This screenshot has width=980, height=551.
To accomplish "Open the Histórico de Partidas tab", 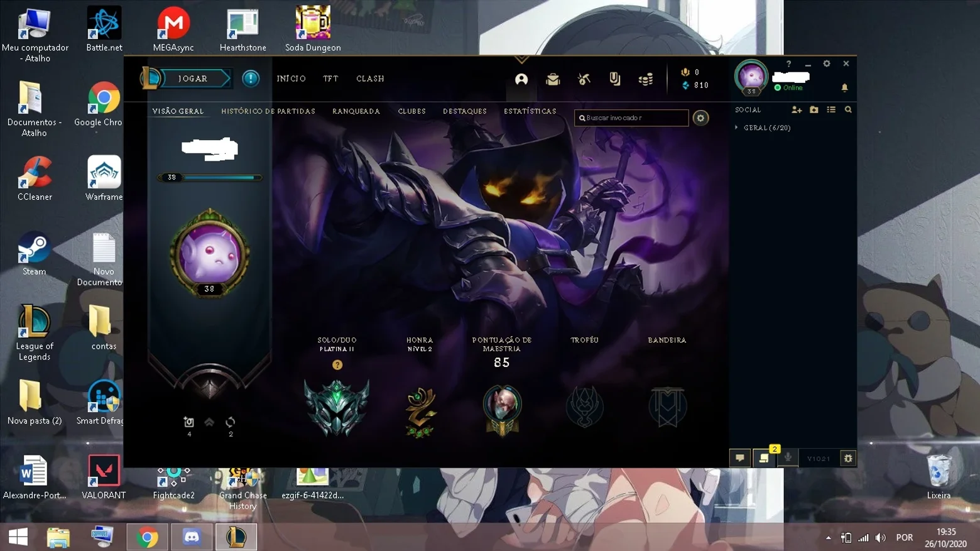I will click(x=268, y=111).
